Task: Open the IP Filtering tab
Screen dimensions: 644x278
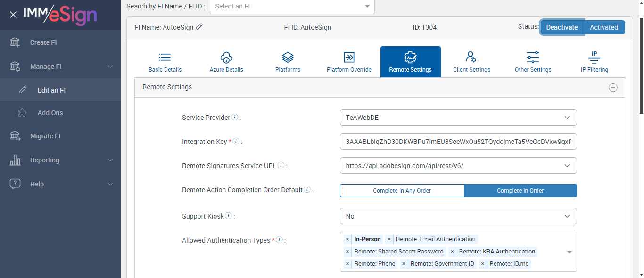Action: 594,62
